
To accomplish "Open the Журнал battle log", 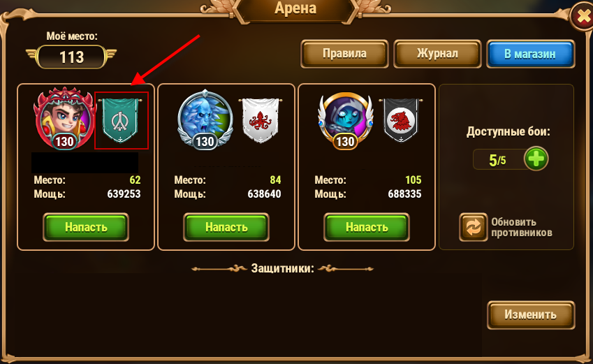I will click(x=437, y=54).
